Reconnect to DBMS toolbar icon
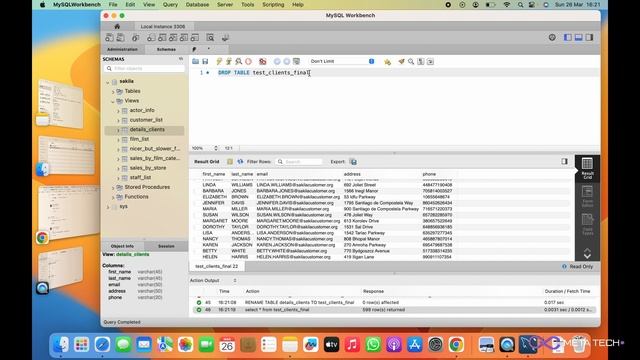640x360 pixels. (x=225, y=38)
